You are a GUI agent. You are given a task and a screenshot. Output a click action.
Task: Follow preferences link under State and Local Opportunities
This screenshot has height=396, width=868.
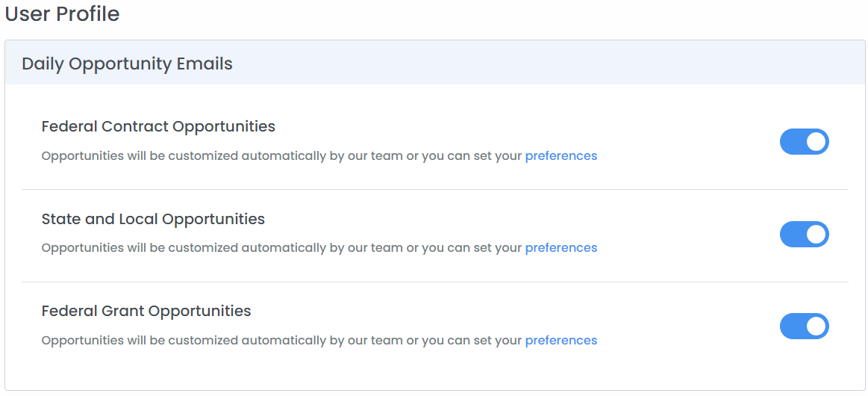tap(561, 248)
